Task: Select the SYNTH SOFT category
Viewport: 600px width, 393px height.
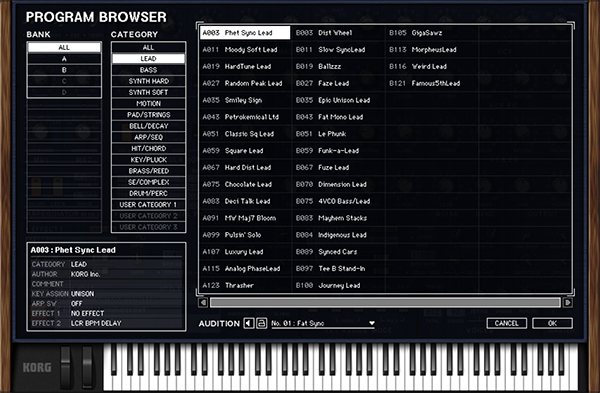Action: pos(148,92)
